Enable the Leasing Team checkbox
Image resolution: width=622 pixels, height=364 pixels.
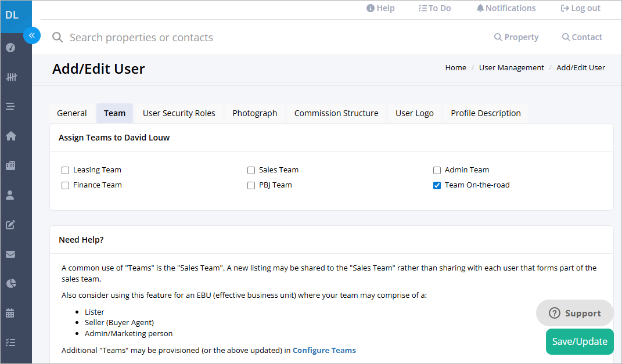66,170
